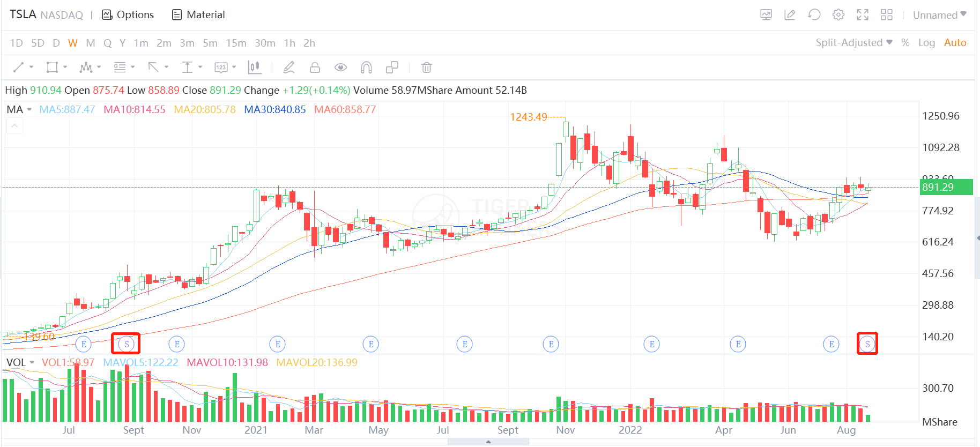980x447 pixels.
Task: Click the chart monitor icon
Action: point(766,14)
